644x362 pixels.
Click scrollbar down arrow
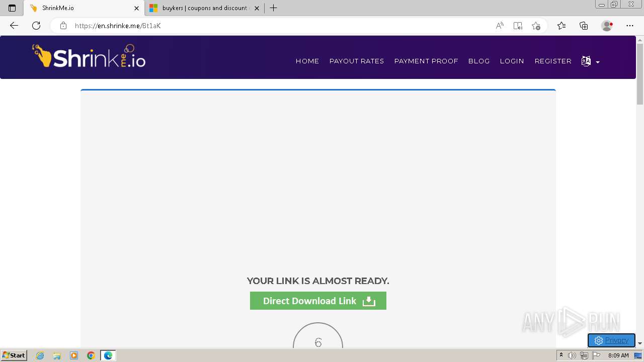click(640, 343)
